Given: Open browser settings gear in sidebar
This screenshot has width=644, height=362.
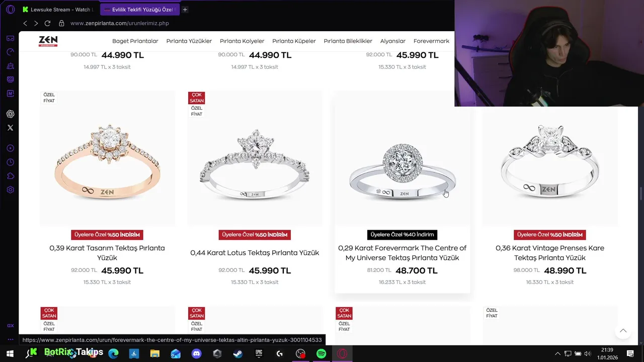Looking at the screenshot, I should [10, 190].
